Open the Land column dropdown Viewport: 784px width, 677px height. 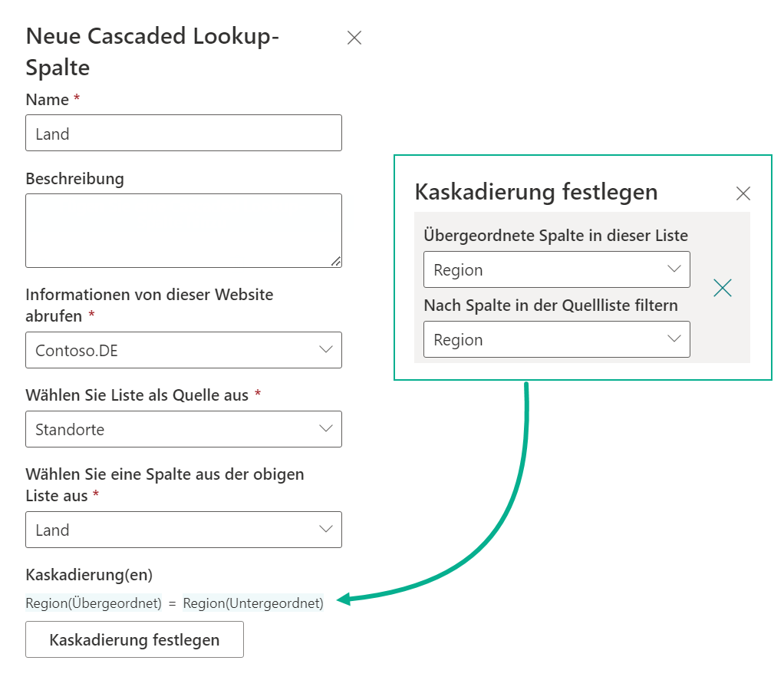(x=183, y=530)
